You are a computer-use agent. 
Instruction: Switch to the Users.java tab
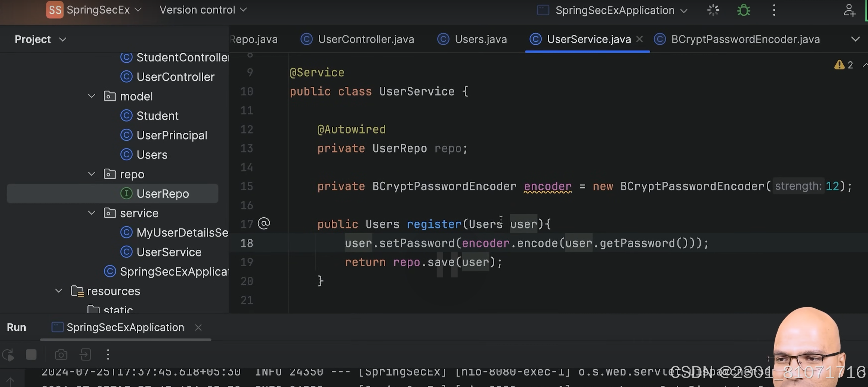(481, 39)
